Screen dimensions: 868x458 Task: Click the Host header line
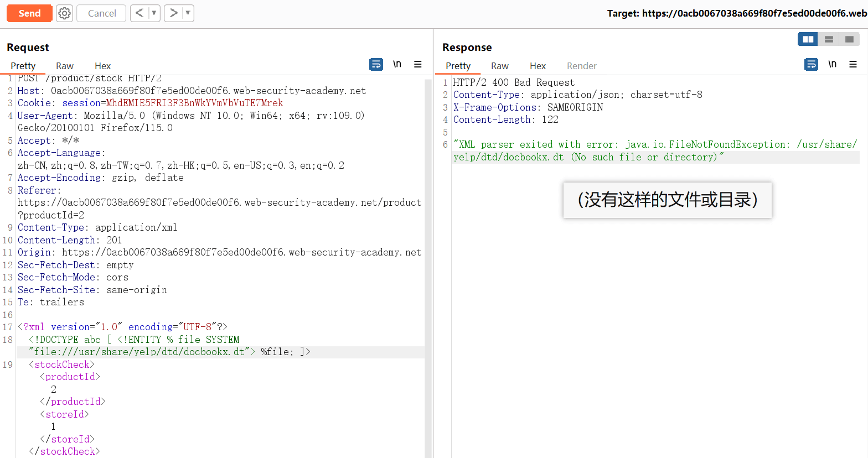(192, 91)
